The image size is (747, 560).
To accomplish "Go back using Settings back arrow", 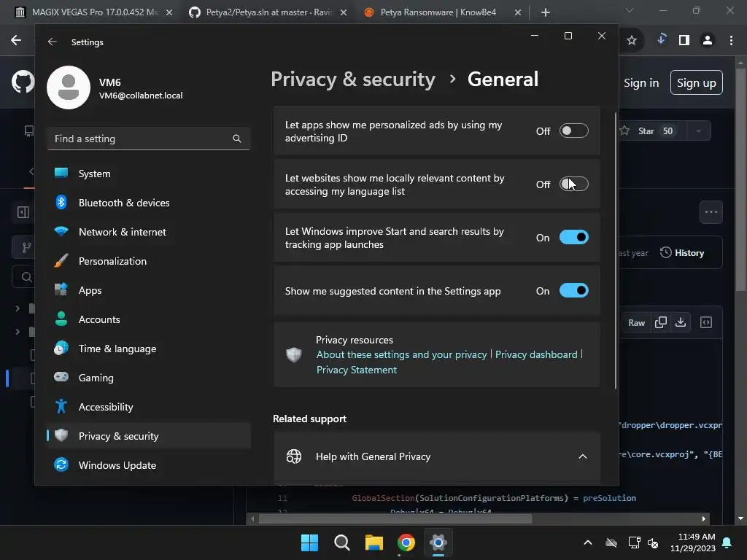I will 53,42.
